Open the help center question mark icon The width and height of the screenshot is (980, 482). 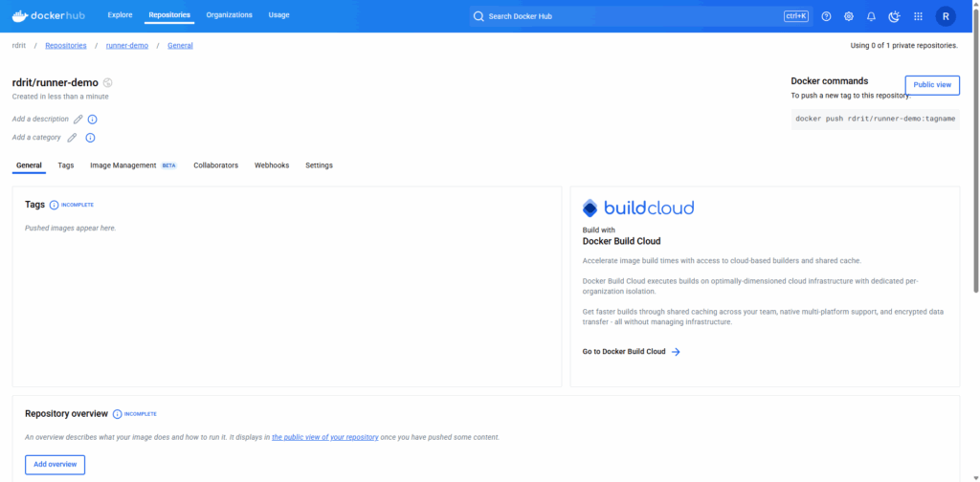pos(826,16)
